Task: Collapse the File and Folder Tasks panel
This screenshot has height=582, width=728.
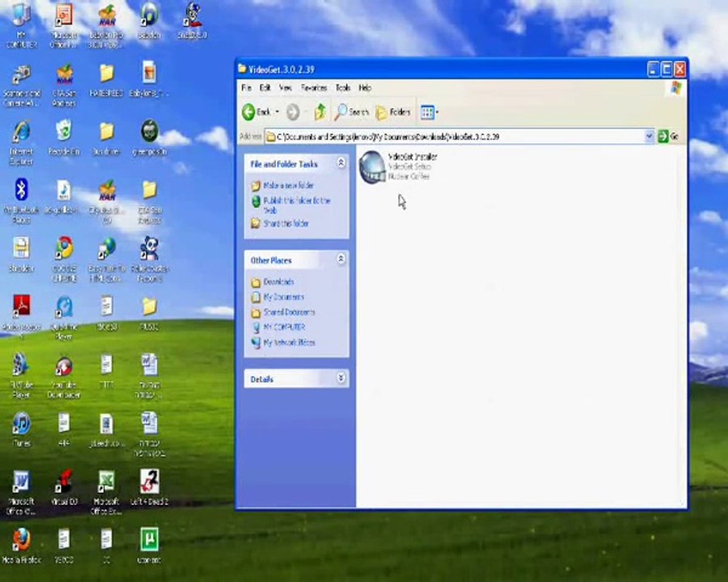Action: 341,163
